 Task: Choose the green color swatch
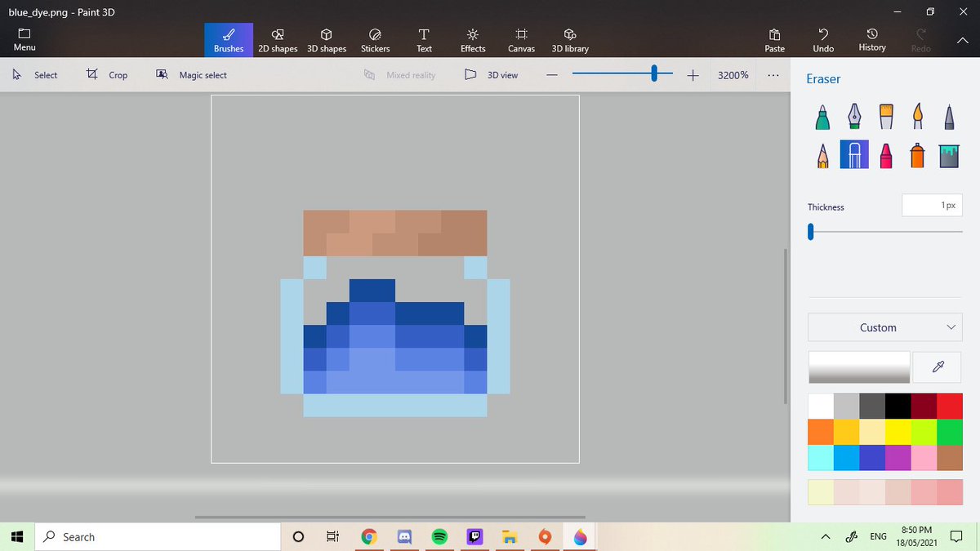(x=949, y=433)
